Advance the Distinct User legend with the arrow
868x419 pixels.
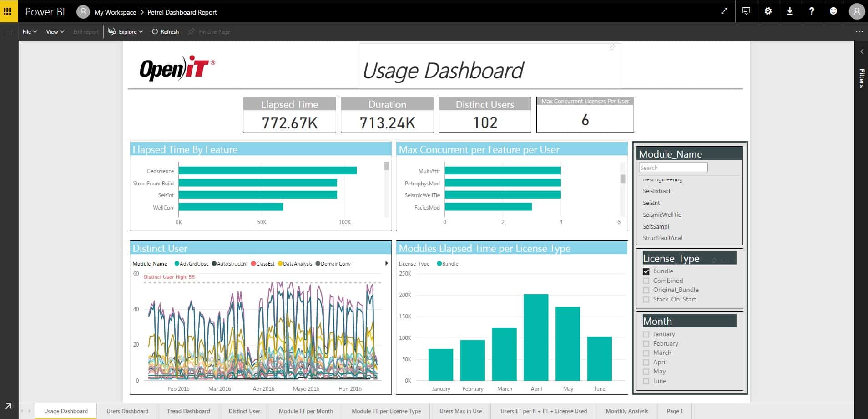point(387,263)
